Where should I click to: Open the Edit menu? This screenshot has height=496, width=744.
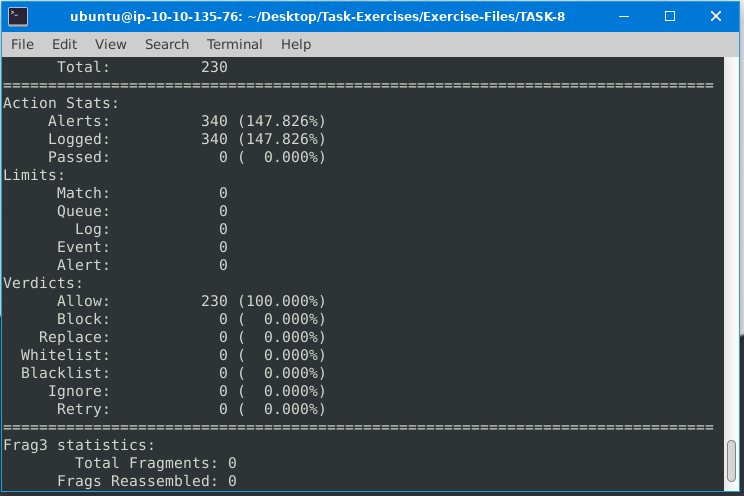pos(64,44)
